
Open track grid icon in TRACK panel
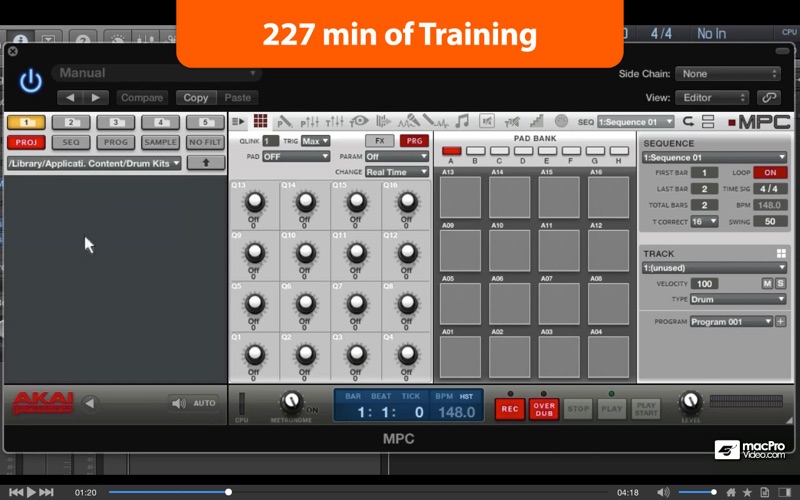(x=781, y=254)
